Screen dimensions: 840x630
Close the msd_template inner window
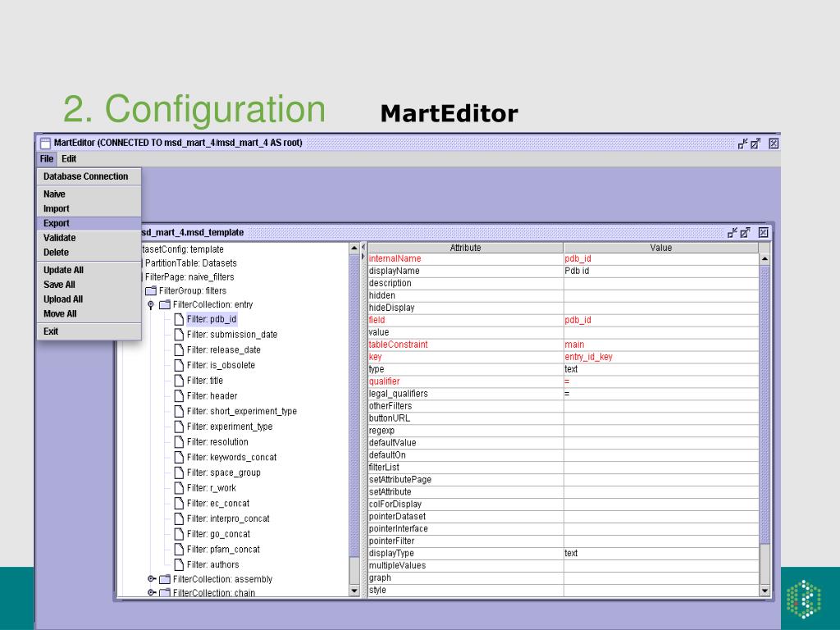coord(764,232)
